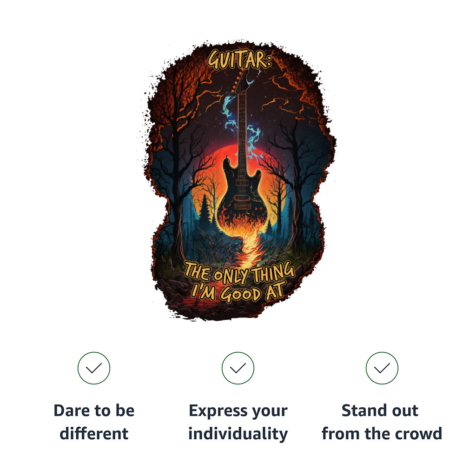Click the dark pine tree left of guitar body
This screenshot has width=476, height=476.
pyautogui.click(x=205, y=212)
